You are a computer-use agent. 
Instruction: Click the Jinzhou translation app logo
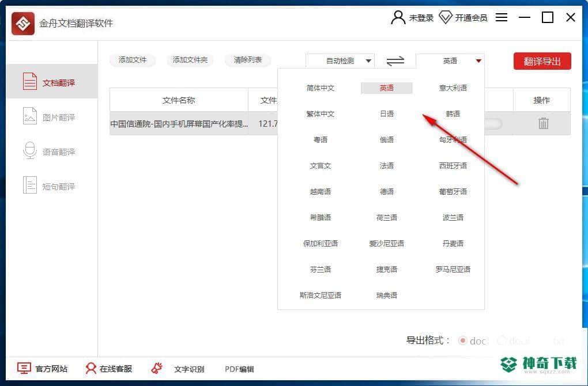(23, 23)
